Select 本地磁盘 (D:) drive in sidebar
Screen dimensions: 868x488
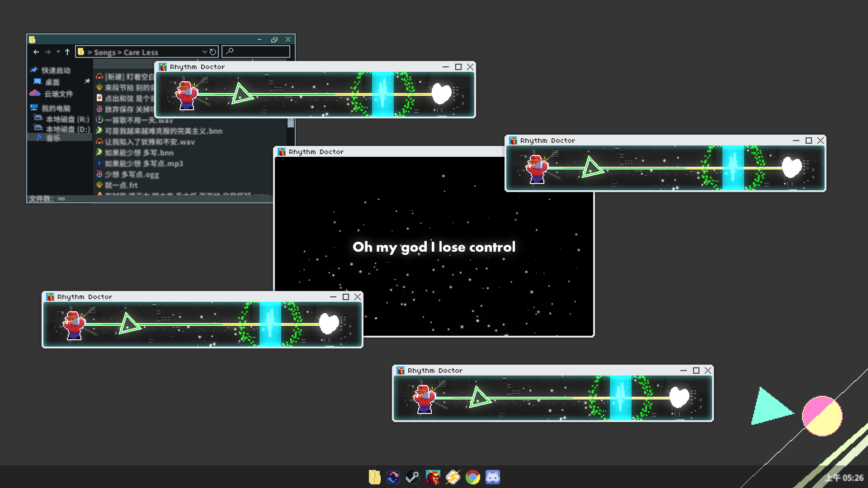point(67,129)
